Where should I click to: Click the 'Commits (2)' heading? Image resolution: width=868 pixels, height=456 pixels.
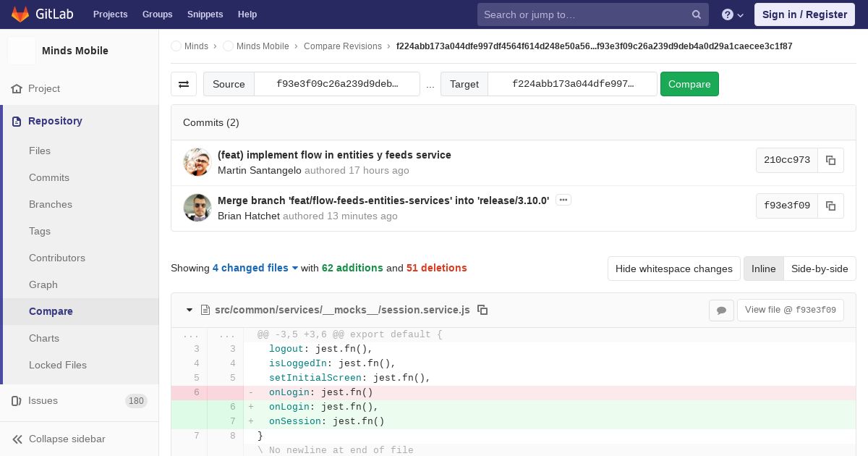click(x=211, y=122)
